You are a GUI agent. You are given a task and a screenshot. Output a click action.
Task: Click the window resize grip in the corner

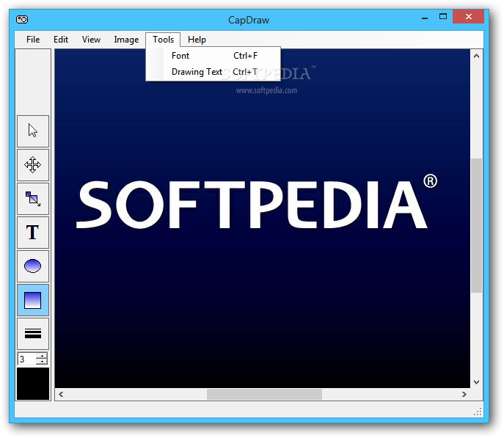click(478, 412)
